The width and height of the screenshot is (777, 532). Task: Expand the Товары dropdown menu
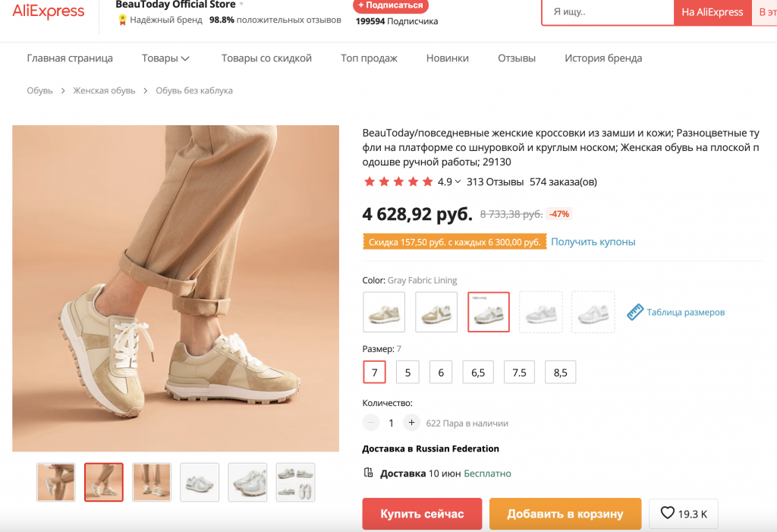[165, 58]
